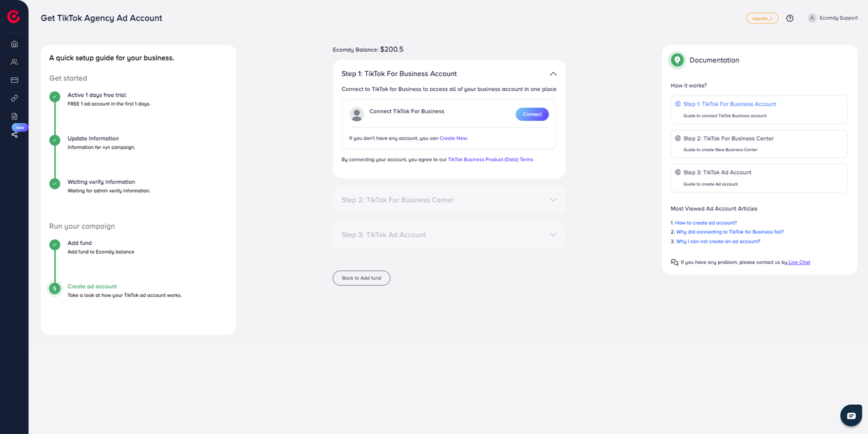Open the document icon in sidebar
868x434 pixels.
point(14,116)
